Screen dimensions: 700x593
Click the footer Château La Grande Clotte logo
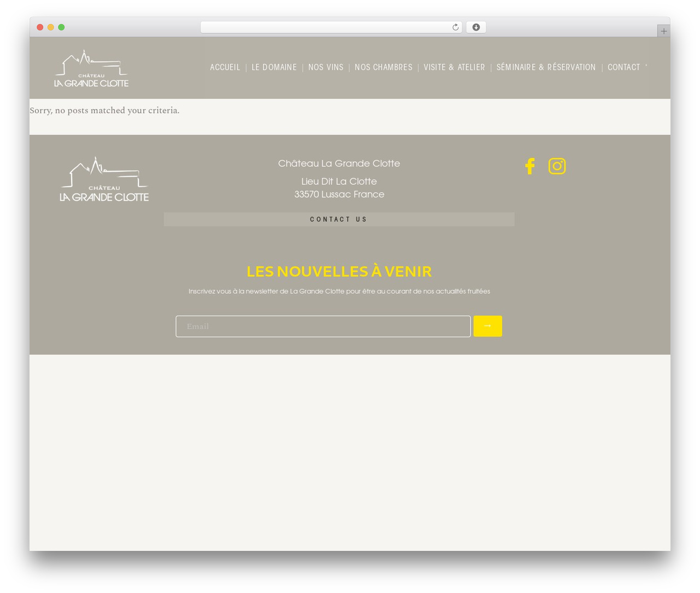[104, 179]
